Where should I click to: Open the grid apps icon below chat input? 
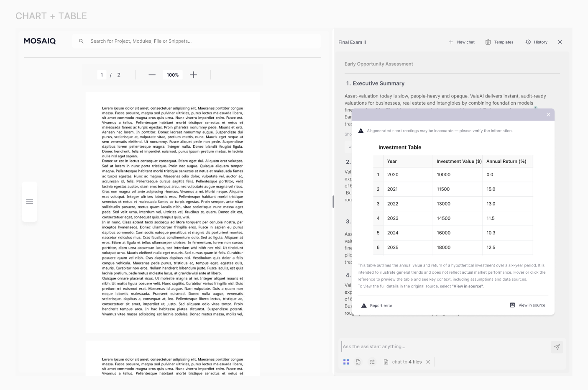click(346, 362)
